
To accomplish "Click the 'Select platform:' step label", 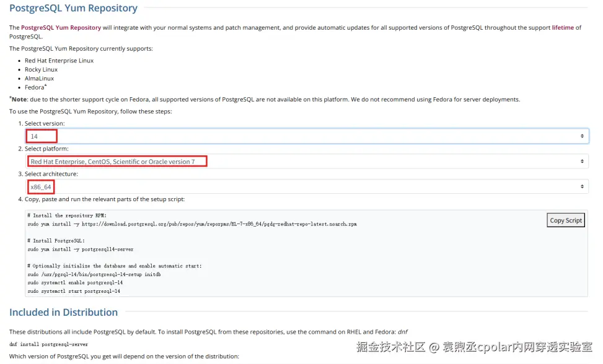I will click(x=46, y=149).
